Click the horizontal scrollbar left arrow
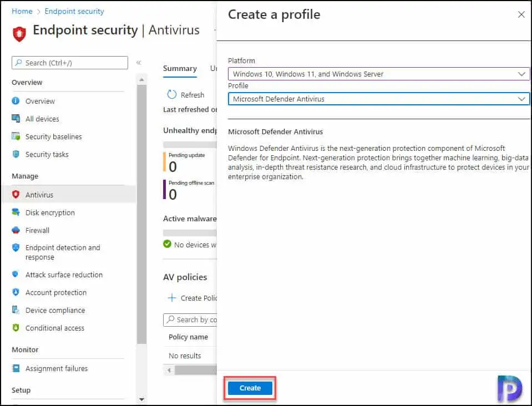Screen dimensions: 532x406 (x=169, y=370)
